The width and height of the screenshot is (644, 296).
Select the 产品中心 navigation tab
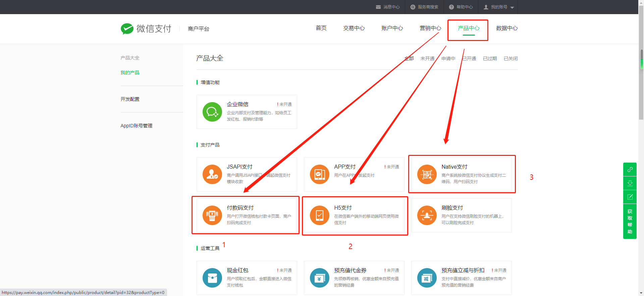pyautogui.click(x=469, y=28)
